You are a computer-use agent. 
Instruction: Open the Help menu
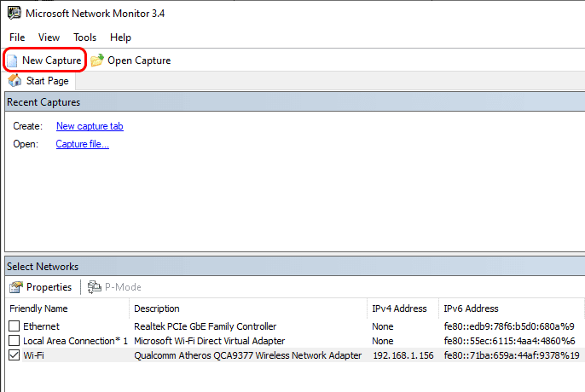click(x=120, y=37)
